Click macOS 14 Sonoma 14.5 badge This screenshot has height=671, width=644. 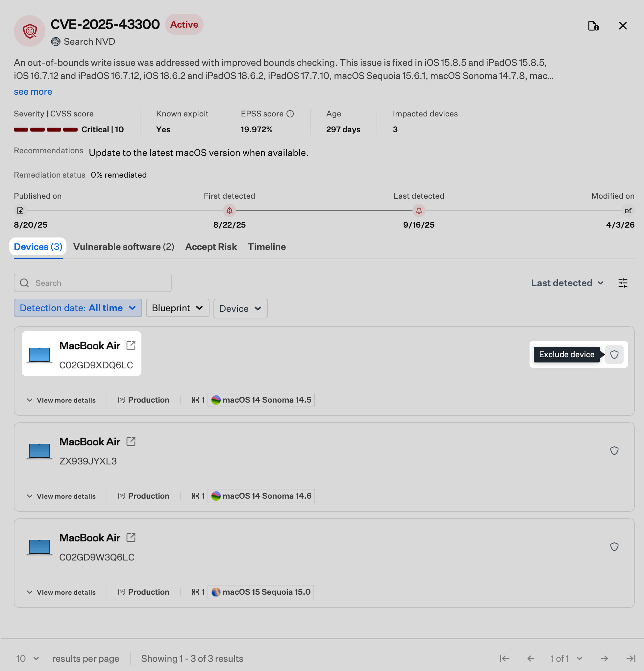261,400
